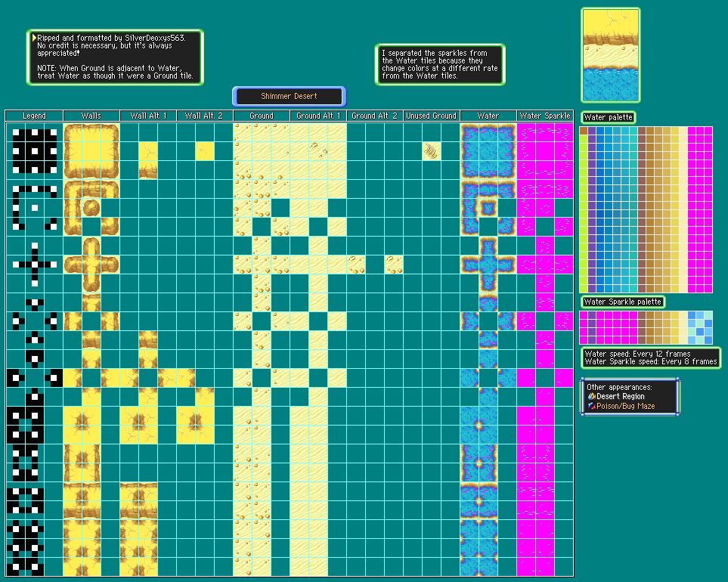Click the 'Other appearances:' heading
This screenshot has width=728, height=582.
pos(619,387)
